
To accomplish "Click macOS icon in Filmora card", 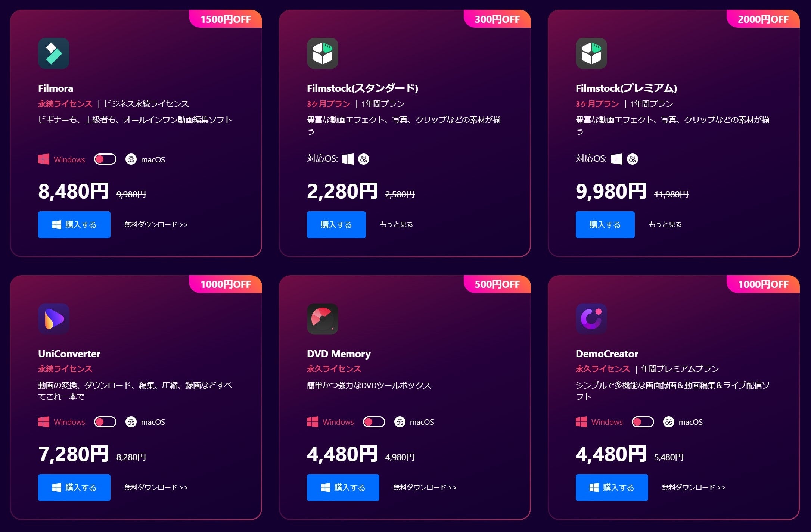I will (131, 159).
